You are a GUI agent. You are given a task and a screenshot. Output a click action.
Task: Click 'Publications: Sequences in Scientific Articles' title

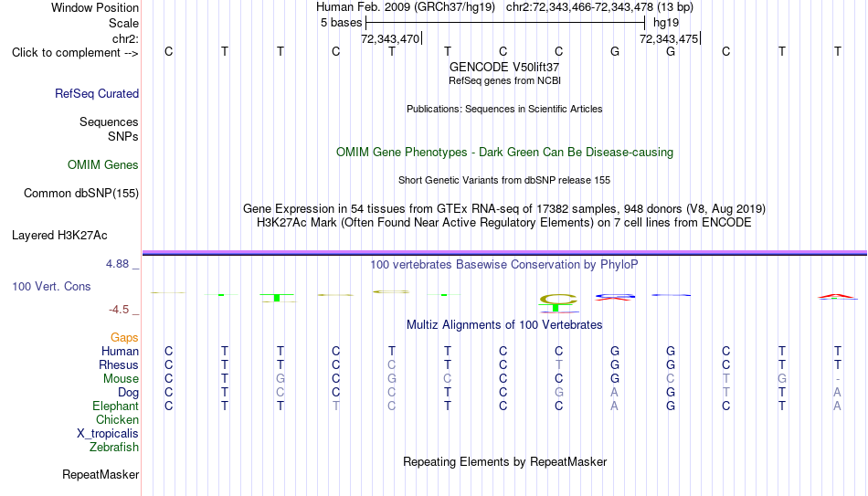coord(504,109)
